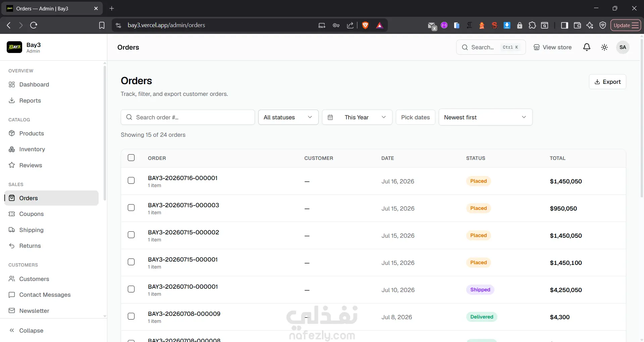
Task: Toggle browser sidebar panel icon
Action: [x=565, y=25]
